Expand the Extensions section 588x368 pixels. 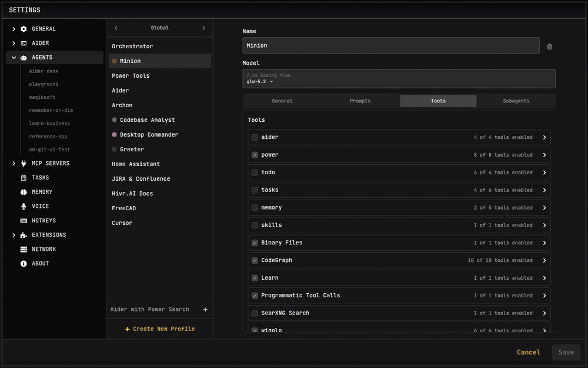click(x=14, y=235)
